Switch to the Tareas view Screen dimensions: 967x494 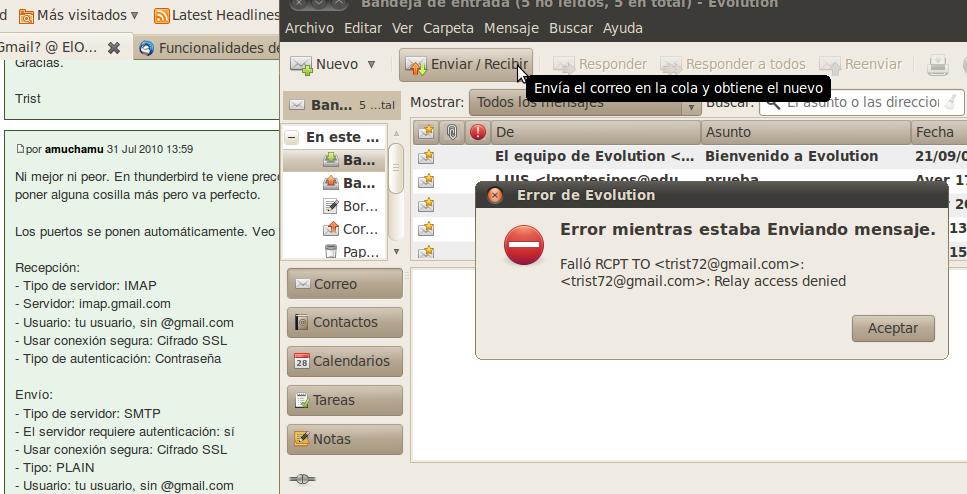[x=345, y=400]
